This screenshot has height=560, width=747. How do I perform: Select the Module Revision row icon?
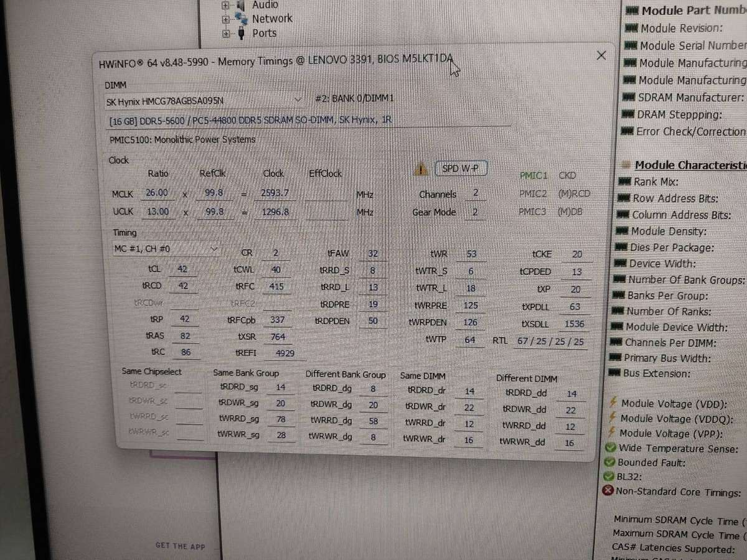click(631, 28)
